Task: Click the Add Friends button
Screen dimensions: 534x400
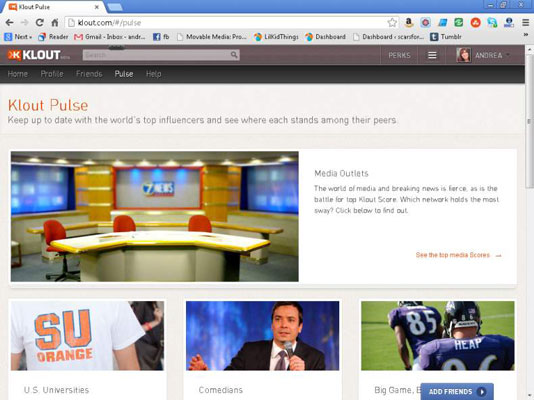Action: pos(457,391)
